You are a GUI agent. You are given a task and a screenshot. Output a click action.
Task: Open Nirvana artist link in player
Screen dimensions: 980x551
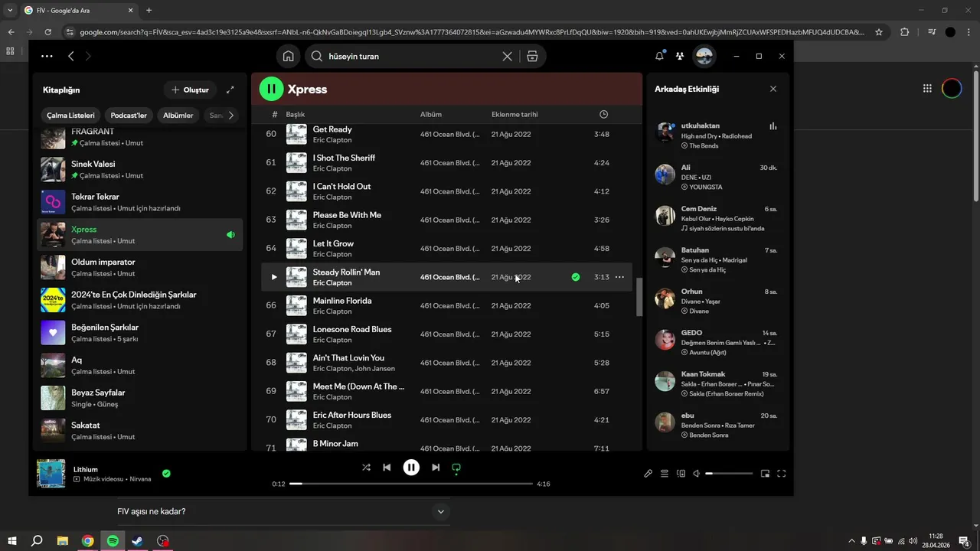point(140,479)
